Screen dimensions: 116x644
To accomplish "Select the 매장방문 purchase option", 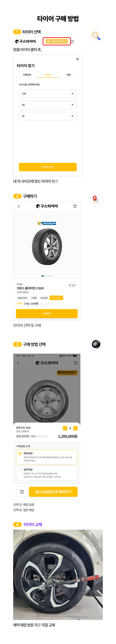I will 20,453.
